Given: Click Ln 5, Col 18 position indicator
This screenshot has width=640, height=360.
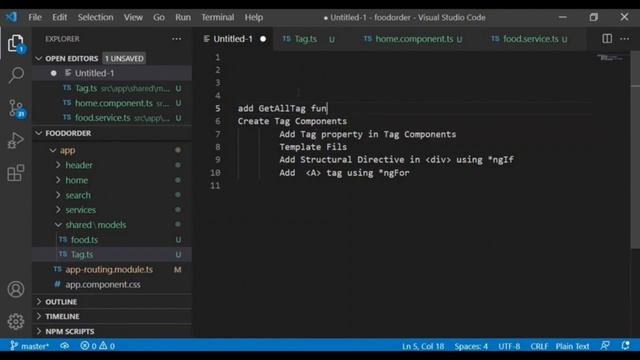Looking at the screenshot, I should (x=423, y=346).
